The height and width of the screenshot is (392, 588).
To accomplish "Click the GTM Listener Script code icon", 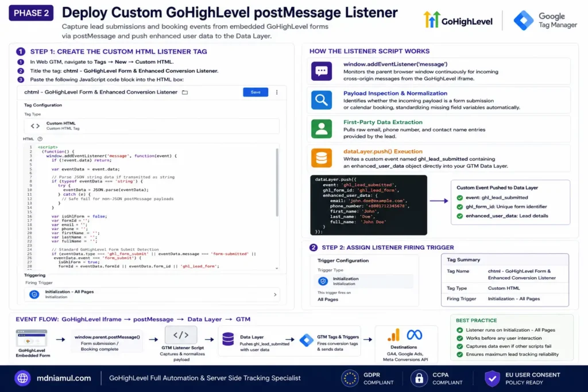I will pos(181,335).
